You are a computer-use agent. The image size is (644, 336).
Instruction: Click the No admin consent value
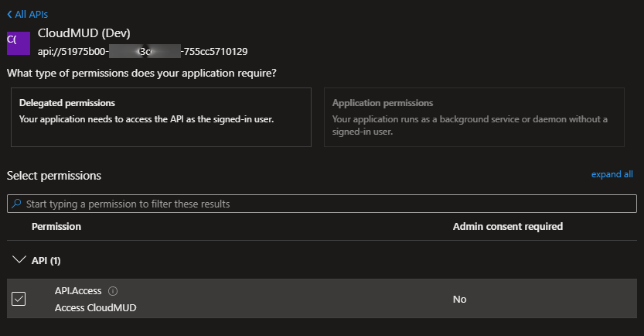[x=459, y=300]
